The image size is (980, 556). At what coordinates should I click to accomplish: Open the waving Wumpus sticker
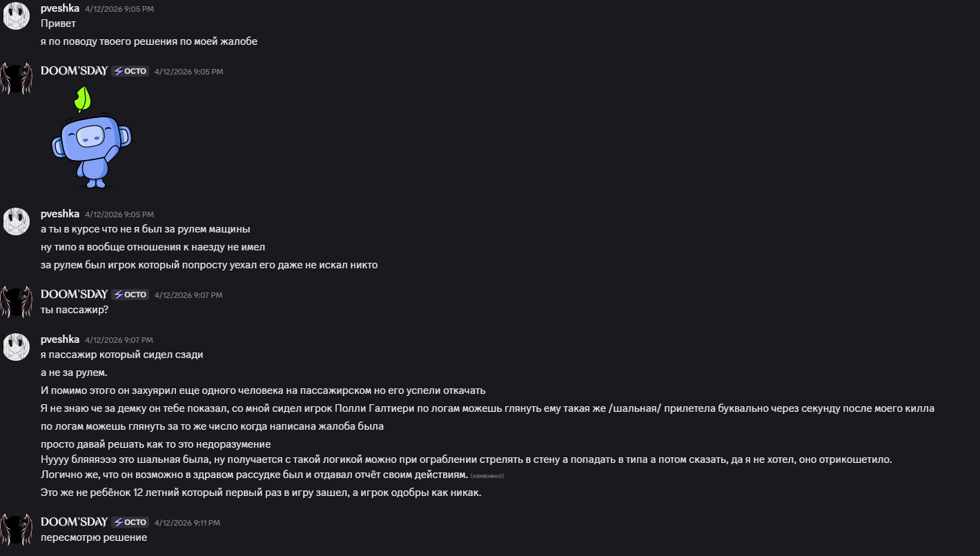[x=90, y=138]
